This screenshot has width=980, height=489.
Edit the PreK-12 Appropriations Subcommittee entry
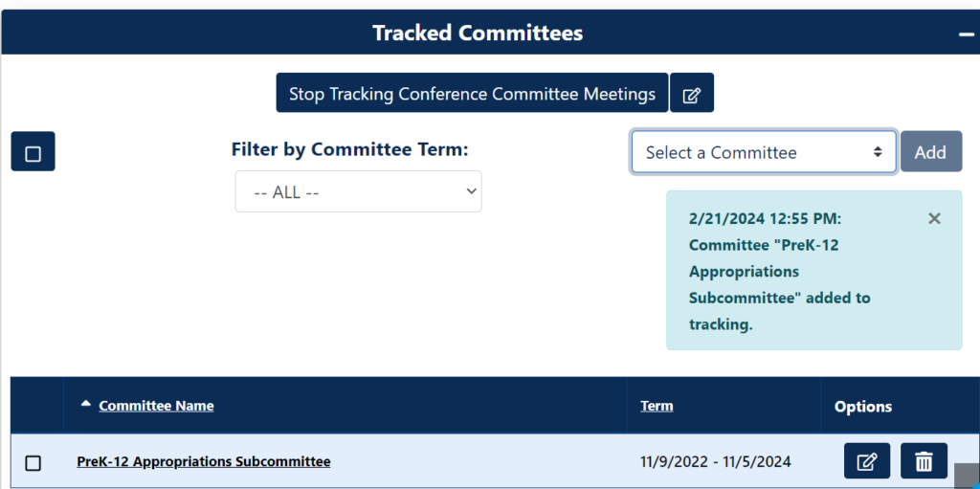click(867, 461)
